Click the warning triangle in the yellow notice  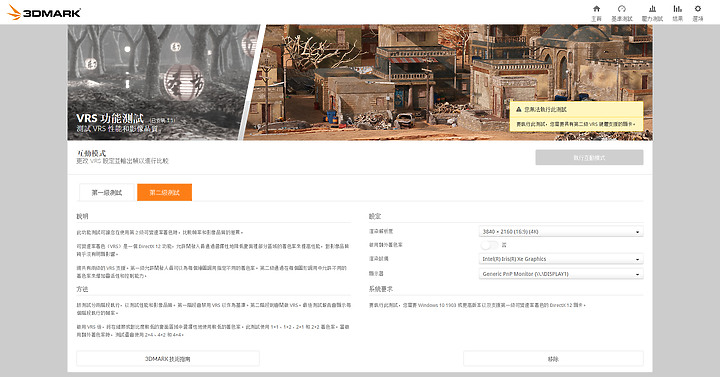[x=519, y=110]
